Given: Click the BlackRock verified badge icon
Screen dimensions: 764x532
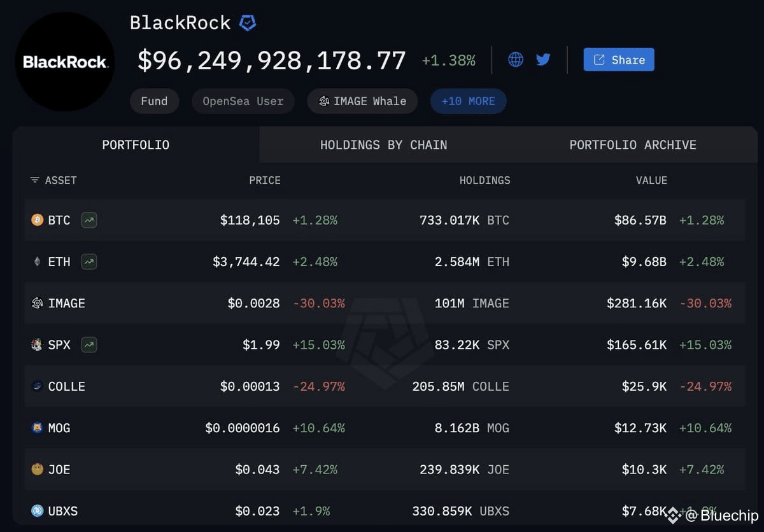Looking at the screenshot, I should coord(248,24).
